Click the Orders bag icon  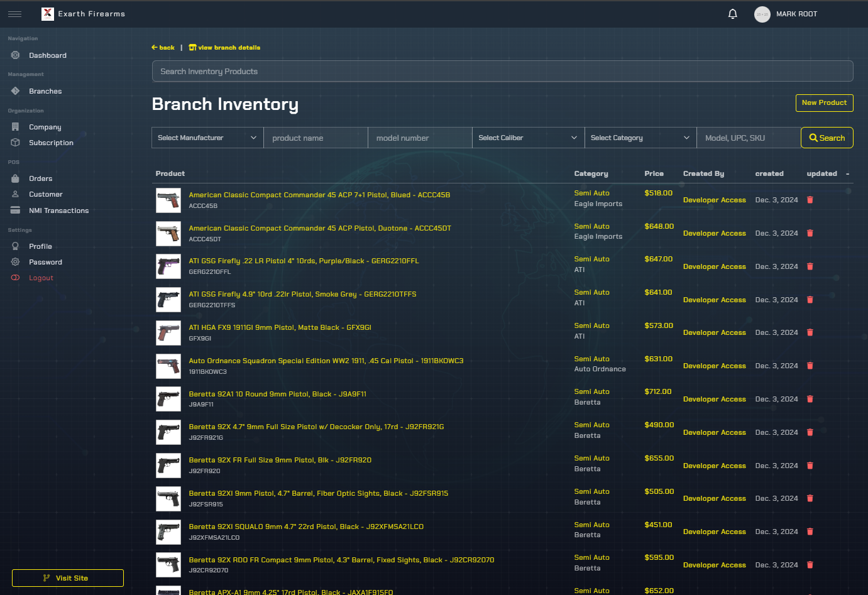point(15,178)
